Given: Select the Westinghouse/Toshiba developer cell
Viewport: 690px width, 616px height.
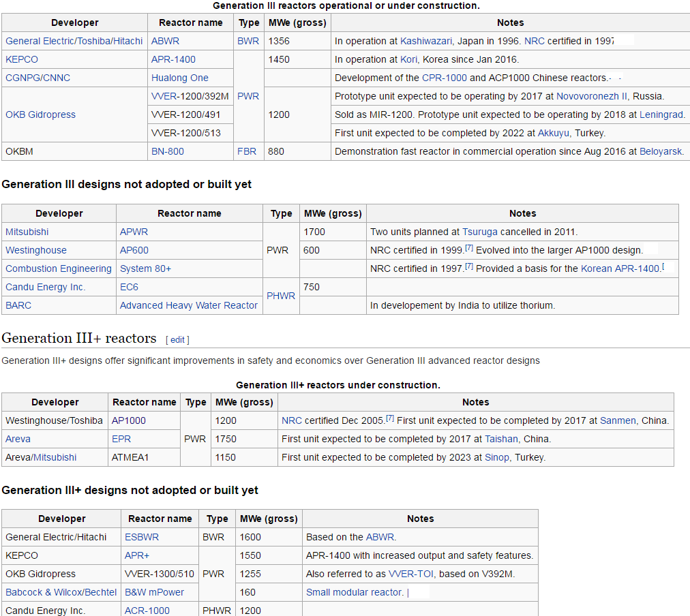Looking at the screenshot, I should [55, 421].
